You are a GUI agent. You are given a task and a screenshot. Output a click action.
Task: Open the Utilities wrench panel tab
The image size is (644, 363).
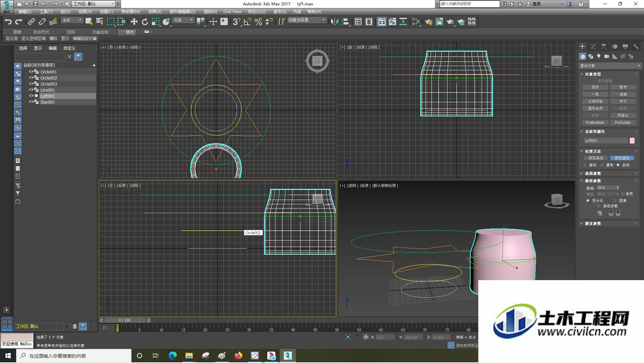(x=636, y=47)
